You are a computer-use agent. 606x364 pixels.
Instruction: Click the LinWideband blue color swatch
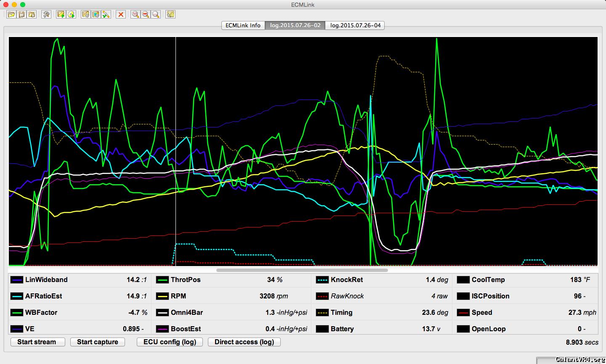16,280
